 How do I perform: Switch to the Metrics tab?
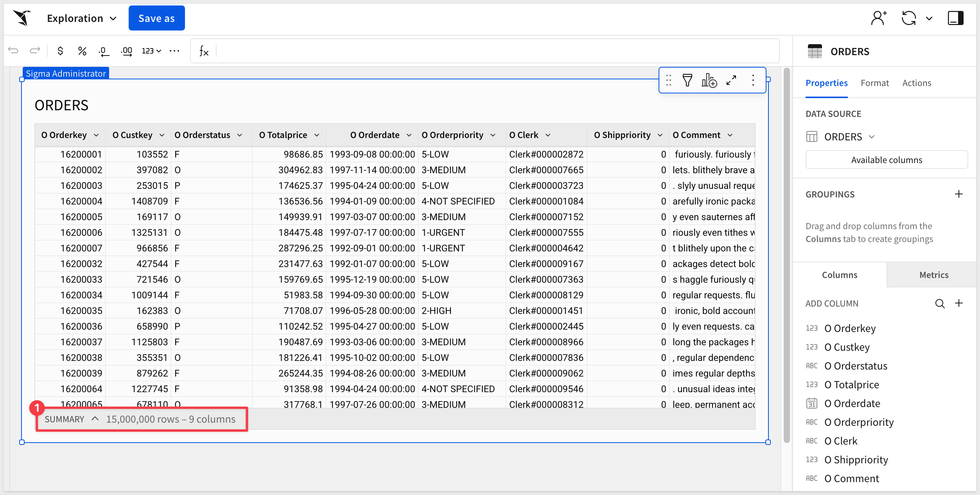point(933,275)
